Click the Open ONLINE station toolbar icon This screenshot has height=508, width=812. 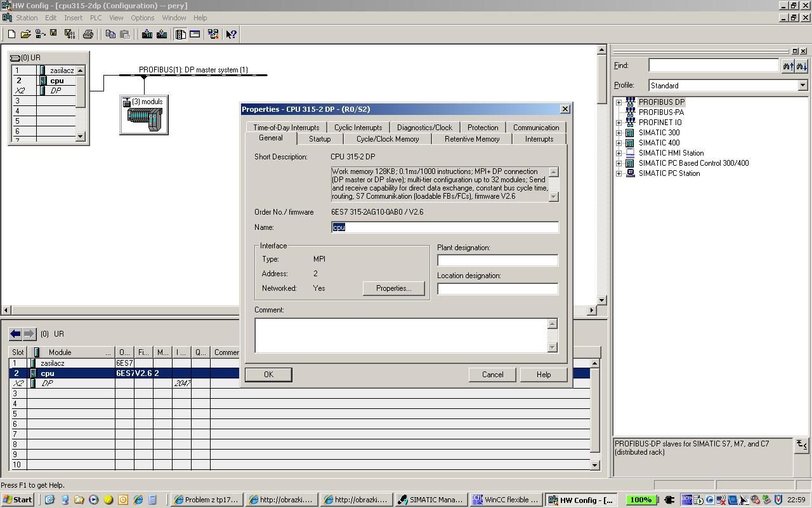click(x=40, y=34)
